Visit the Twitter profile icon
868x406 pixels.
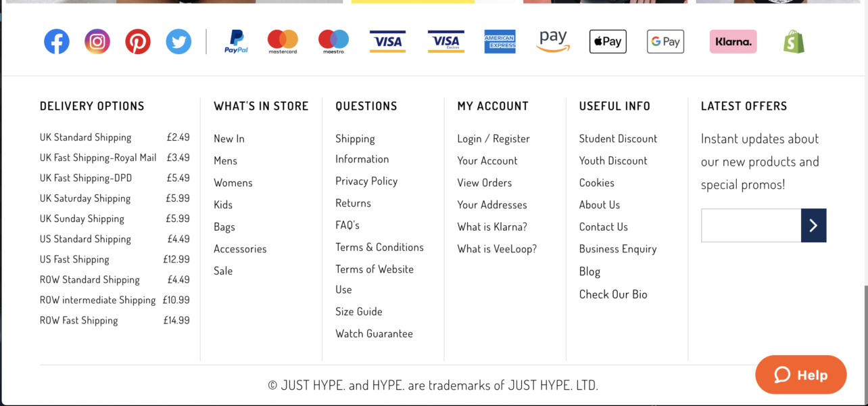(178, 42)
